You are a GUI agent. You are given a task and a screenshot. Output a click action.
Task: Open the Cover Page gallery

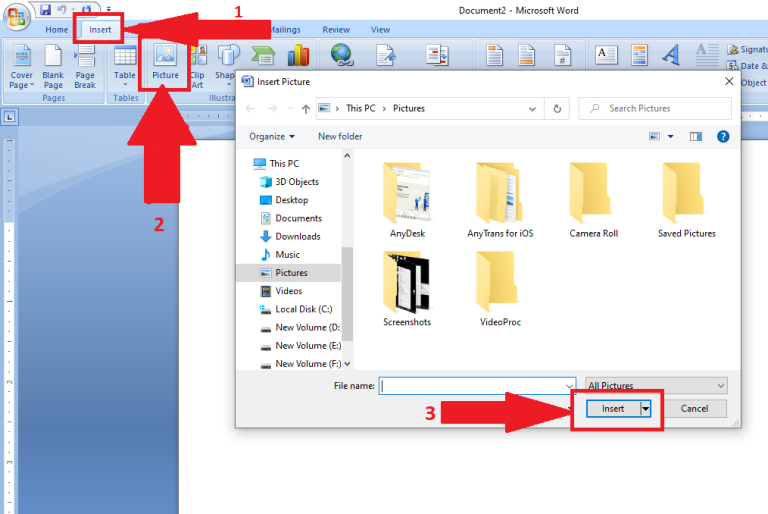(22, 67)
